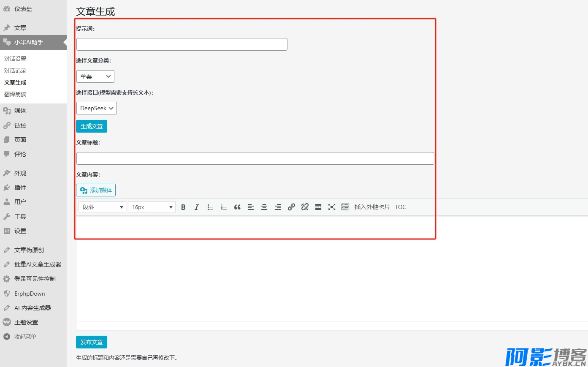Align text to the right
Screen dimensions: 588x367
278,207
